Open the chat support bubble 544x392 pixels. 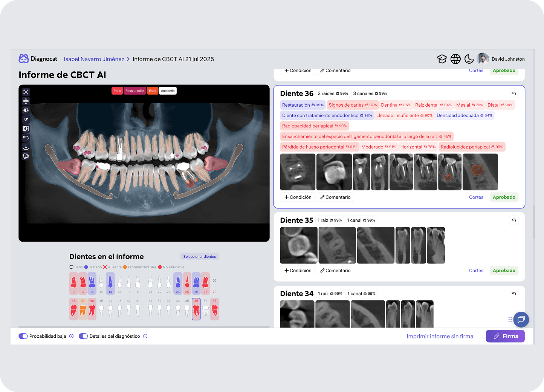[x=521, y=320]
